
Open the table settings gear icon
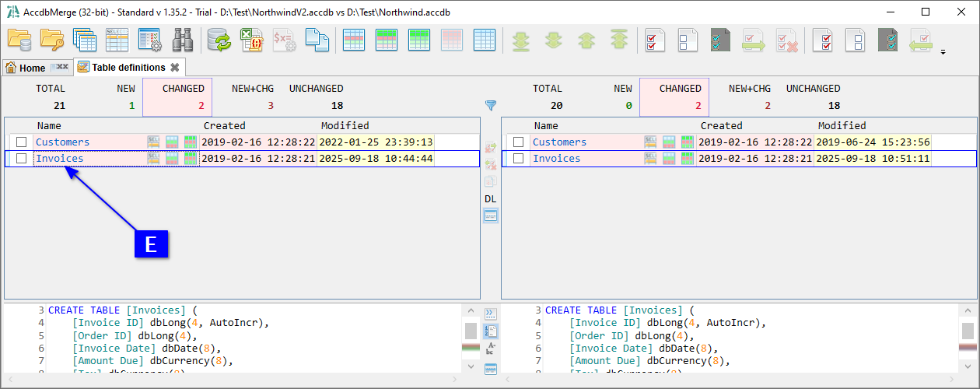tap(149, 39)
